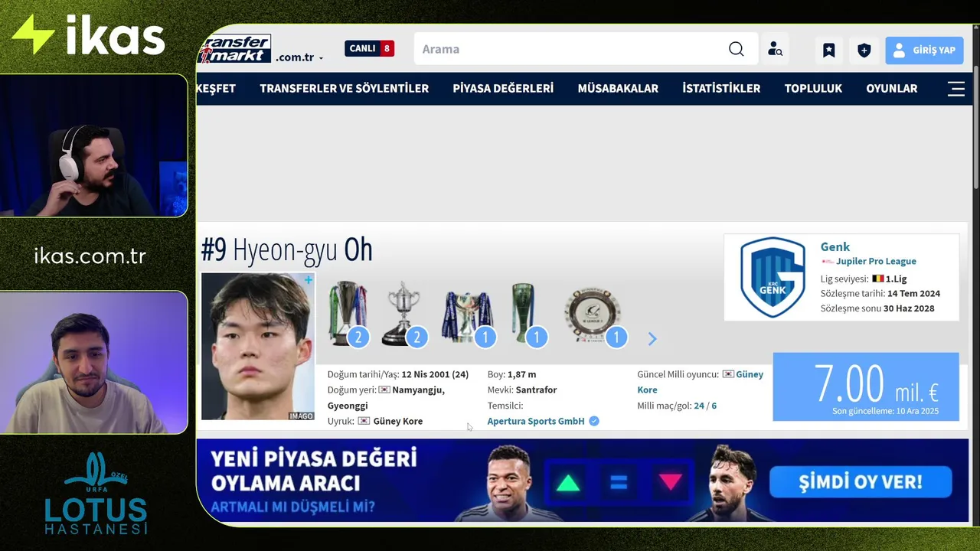Open MÜSABAKALAR menu
The image size is (980, 551).
(x=618, y=89)
